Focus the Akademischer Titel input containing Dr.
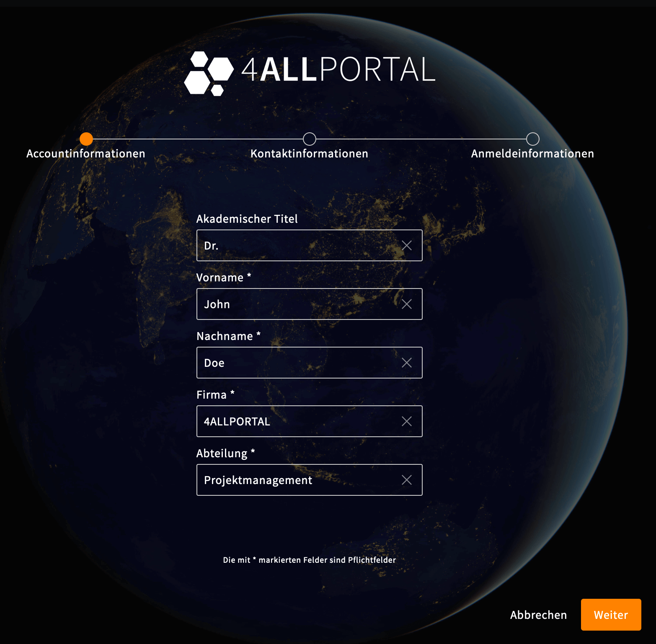The width and height of the screenshot is (656, 644). [x=310, y=245]
